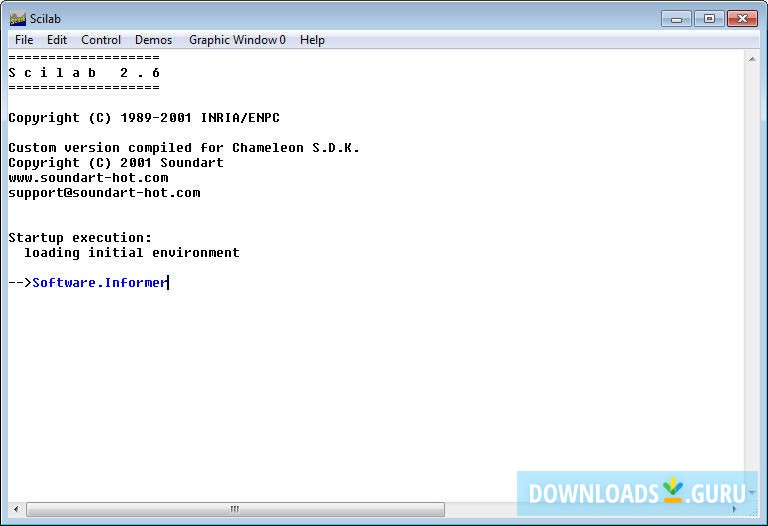Click the horizontal scrollbar left arrow
The height and width of the screenshot is (526, 768).
pos(16,509)
